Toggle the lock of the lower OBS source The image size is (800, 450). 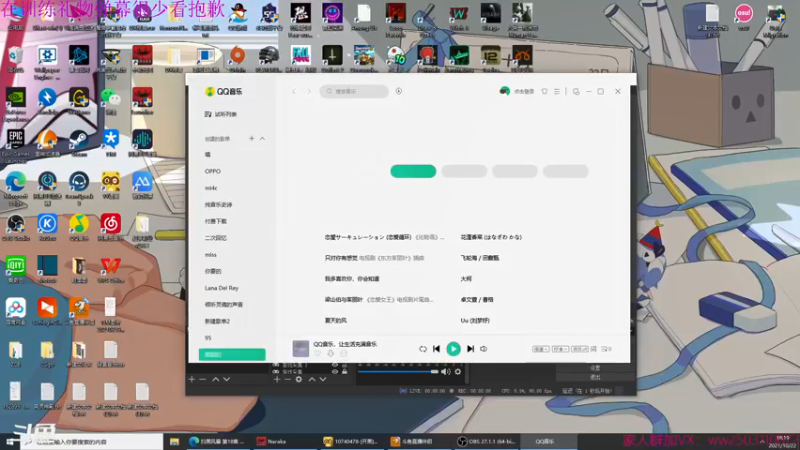pyautogui.click(x=345, y=371)
